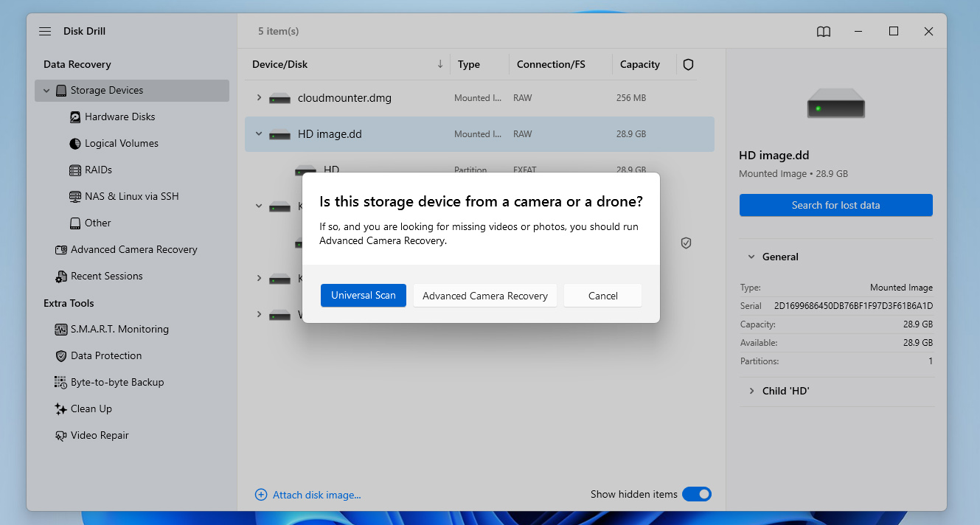Open S.M.A.R.T. Monitoring tool
Image resolution: width=980 pixels, height=525 pixels.
tap(119, 330)
